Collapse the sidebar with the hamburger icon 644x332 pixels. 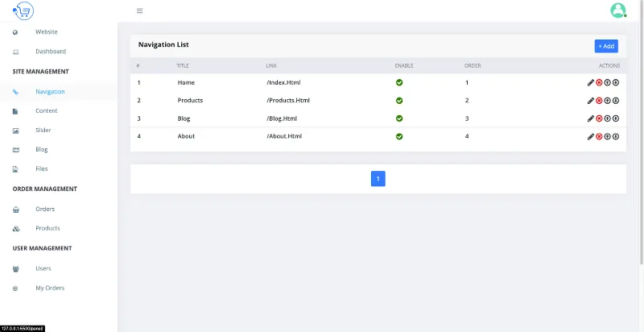click(x=139, y=10)
